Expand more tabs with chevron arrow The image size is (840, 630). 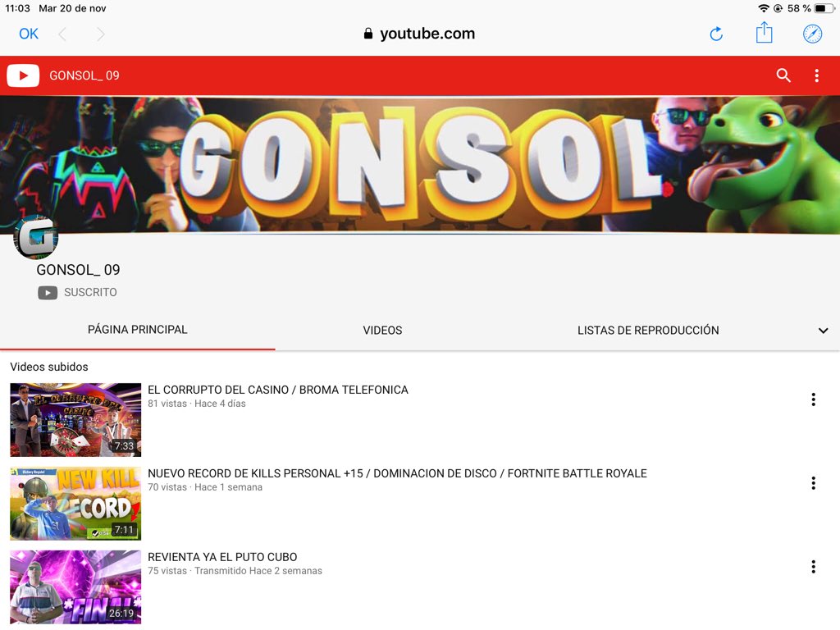[x=823, y=331]
